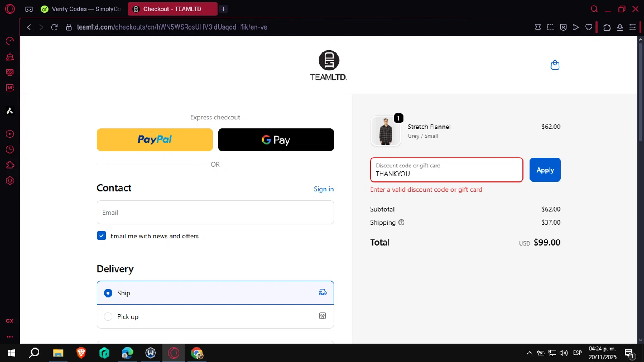Click the Stretch Flannel product thumbnail
The width and height of the screenshot is (644, 362).
click(386, 131)
